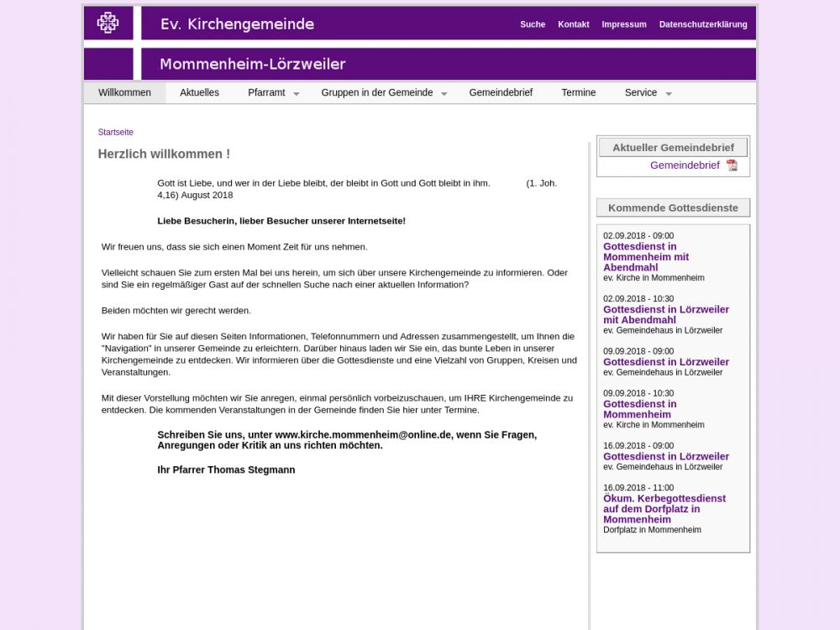Image resolution: width=840 pixels, height=630 pixels.
Task: Open the Kontakt page link
Action: (x=574, y=24)
